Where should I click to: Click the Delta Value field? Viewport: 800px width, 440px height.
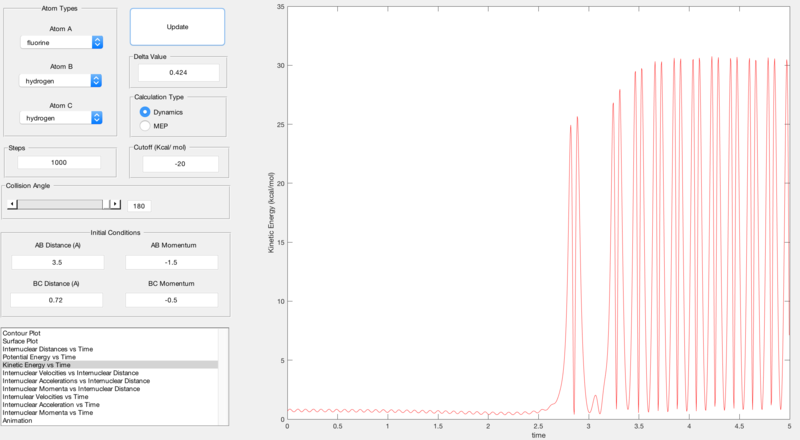click(x=179, y=72)
